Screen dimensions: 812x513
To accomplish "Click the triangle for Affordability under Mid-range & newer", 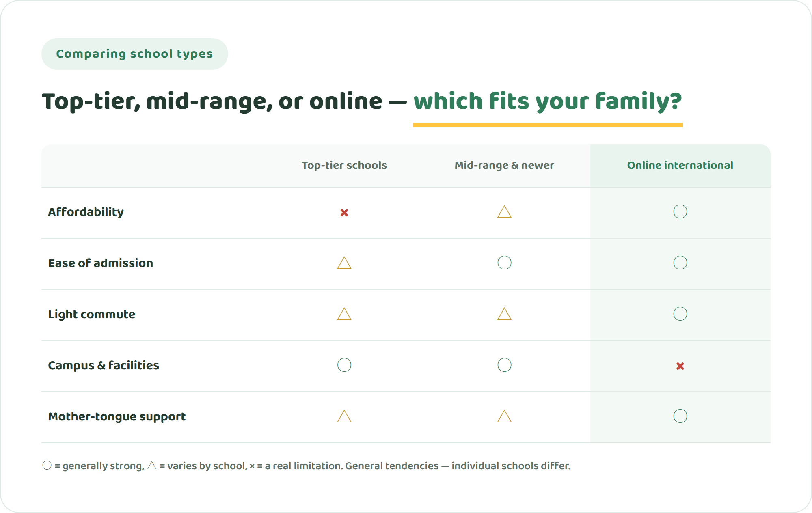I will (x=504, y=211).
